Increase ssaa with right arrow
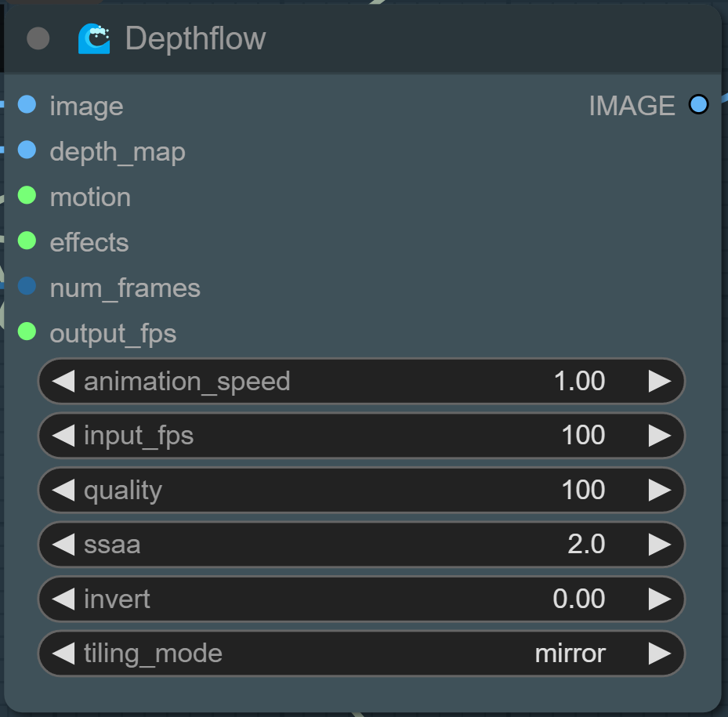The image size is (728, 717). coord(660,545)
